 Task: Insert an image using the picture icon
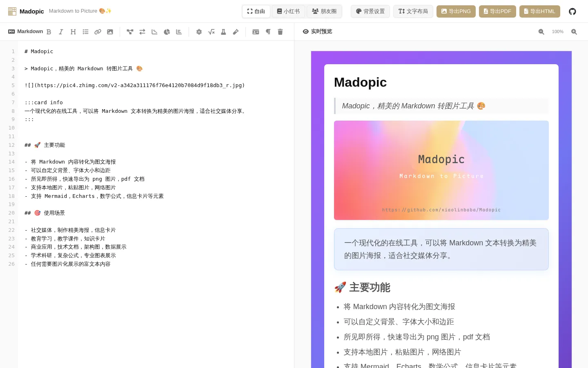(110, 32)
